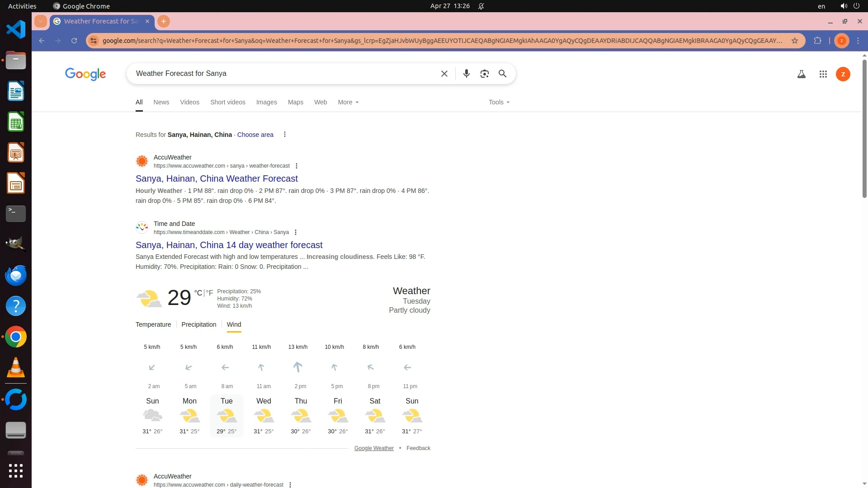Reload the page
Image resolution: width=868 pixels, height=488 pixels.
(x=74, y=41)
